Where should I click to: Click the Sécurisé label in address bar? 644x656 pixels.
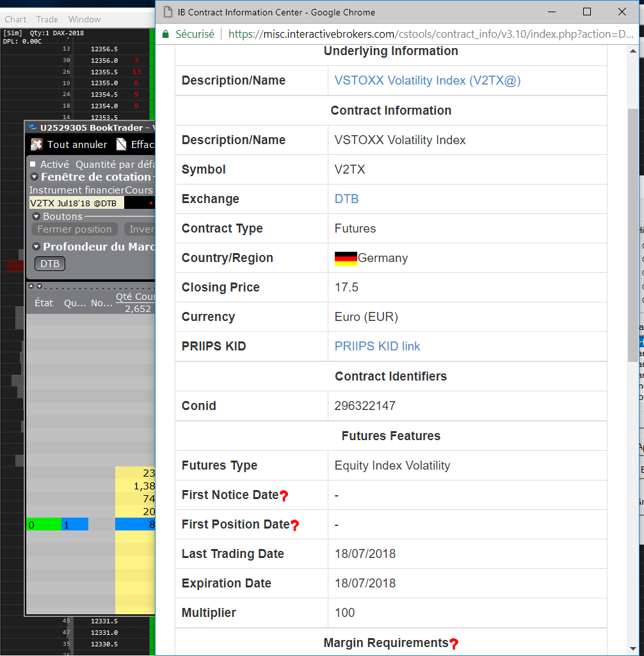click(x=195, y=35)
